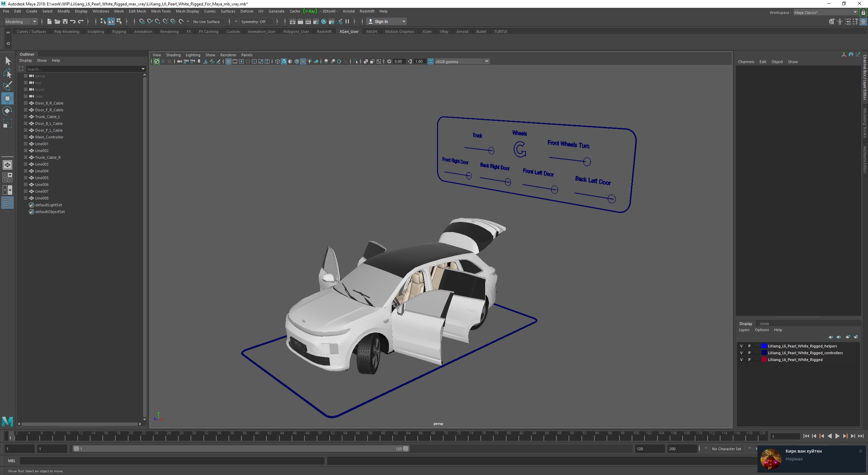Open Layers menu in Layer Editor
Image resolution: width=868 pixels, height=475 pixels.
(x=744, y=330)
